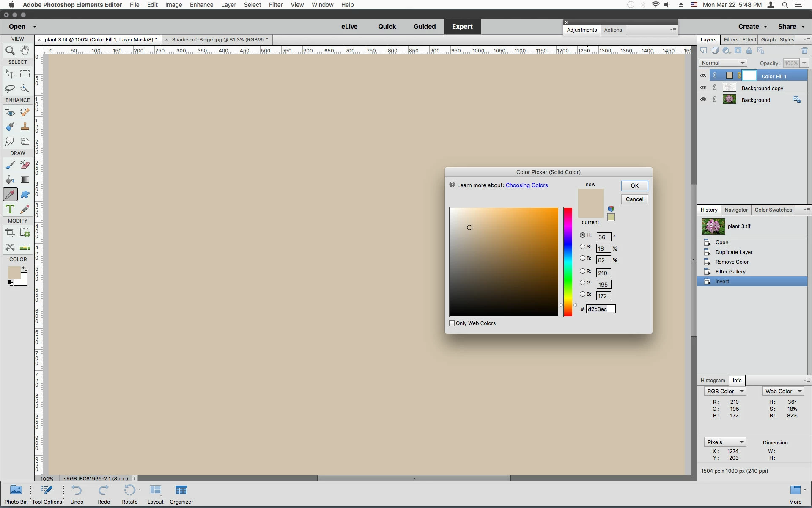Choose the Rectangular Marquee tool
Screen dimensions: 812x508
click(x=25, y=74)
